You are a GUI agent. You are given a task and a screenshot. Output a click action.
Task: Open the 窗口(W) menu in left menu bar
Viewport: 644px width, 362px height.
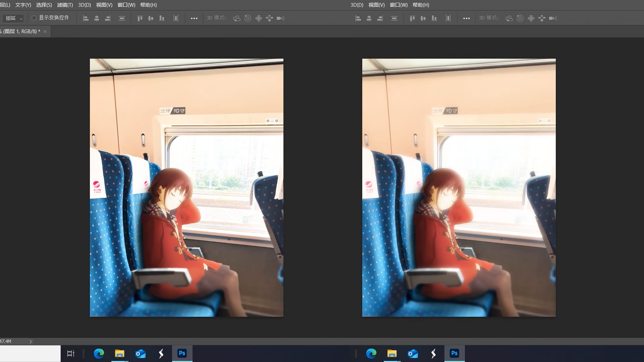click(126, 5)
